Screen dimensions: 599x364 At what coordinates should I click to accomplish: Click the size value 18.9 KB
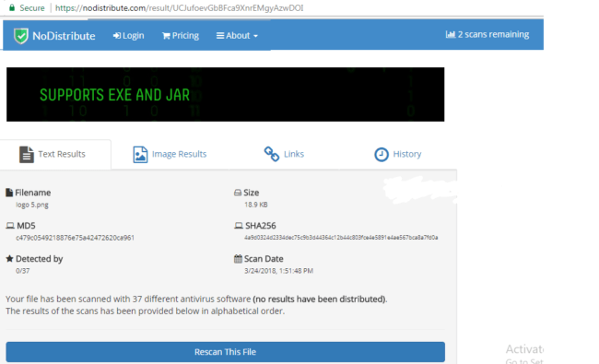(x=256, y=205)
